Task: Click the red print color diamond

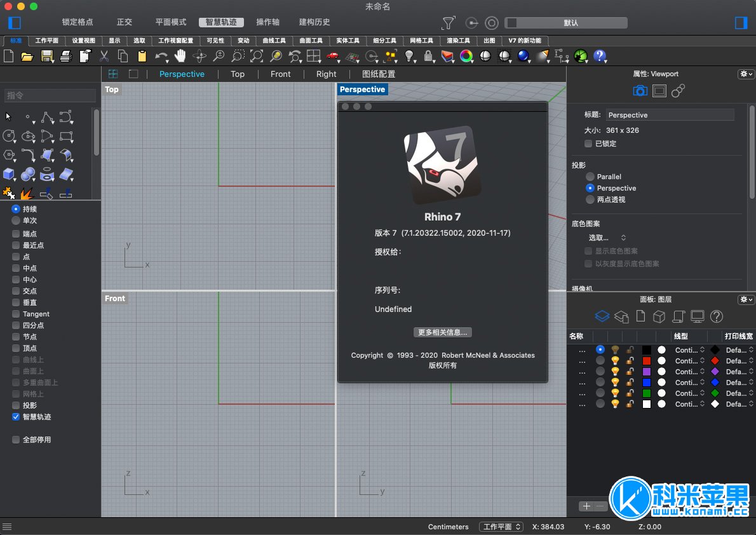Action: click(715, 361)
